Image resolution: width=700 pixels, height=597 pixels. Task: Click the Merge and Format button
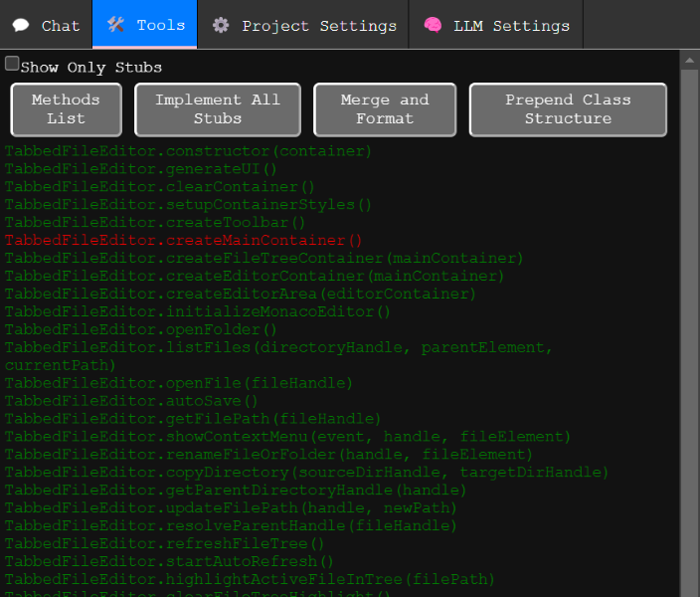click(385, 109)
